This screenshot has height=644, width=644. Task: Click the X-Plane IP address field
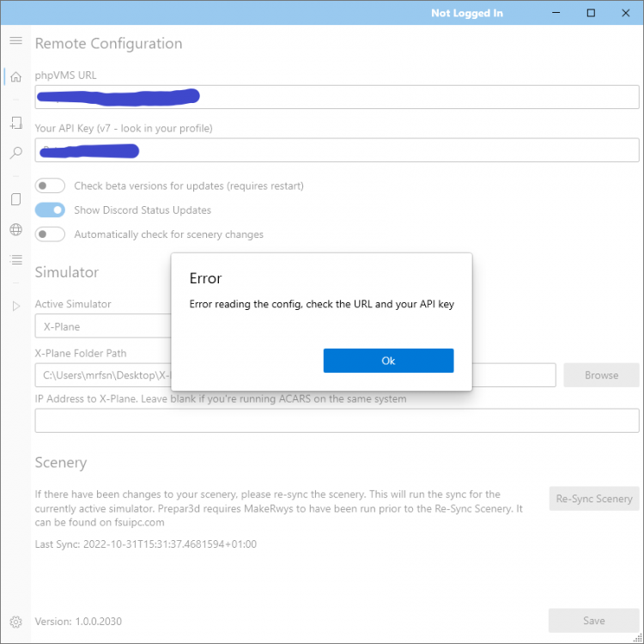(x=337, y=421)
